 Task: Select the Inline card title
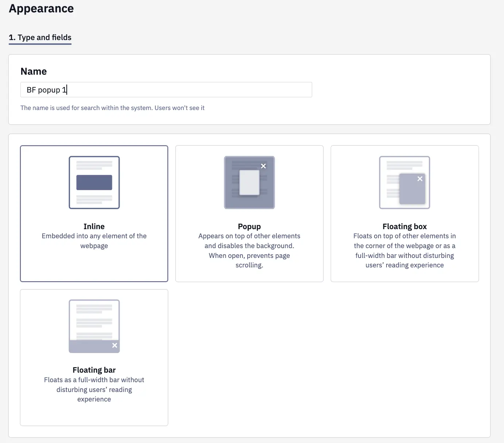click(94, 227)
